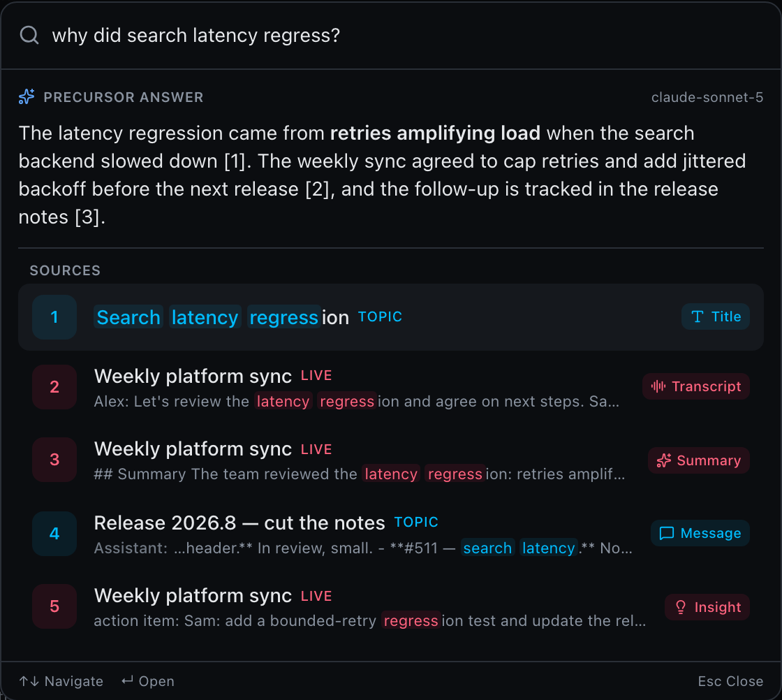Click the SOURCES section heading

click(65, 270)
